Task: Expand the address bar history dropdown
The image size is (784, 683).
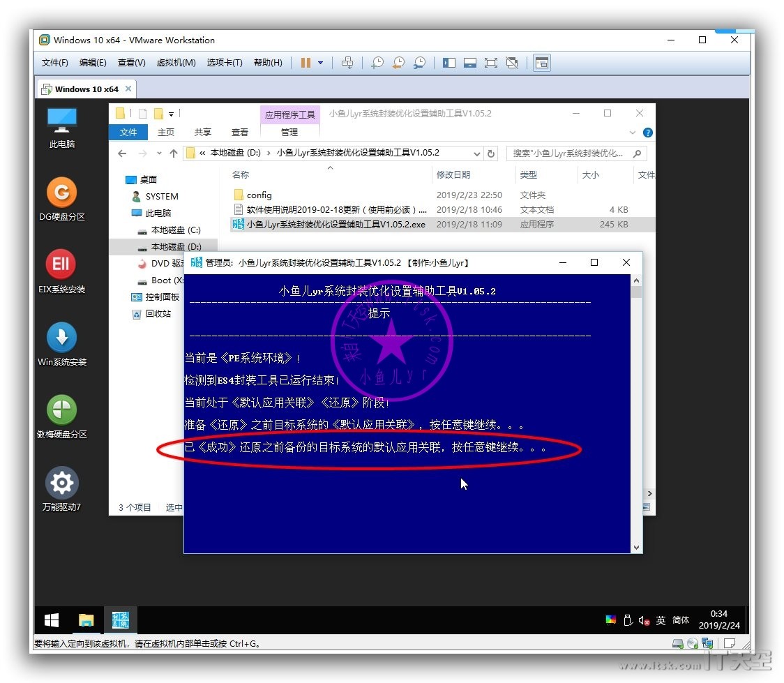Action: coord(477,153)
